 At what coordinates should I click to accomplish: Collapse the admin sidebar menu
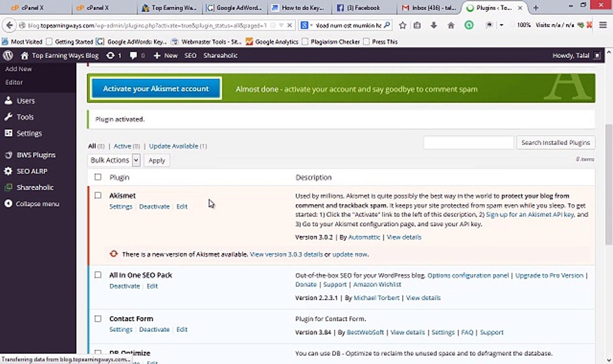click(x=32, y=204)
